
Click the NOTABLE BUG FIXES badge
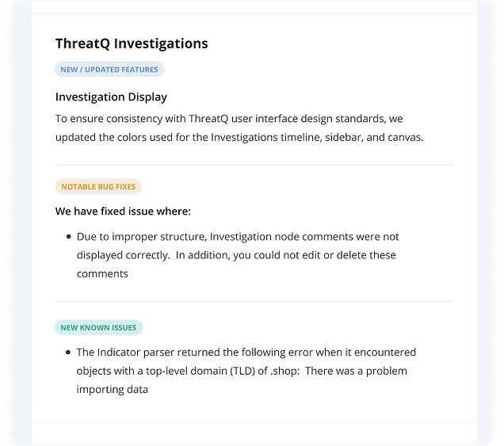pos(98,186)
